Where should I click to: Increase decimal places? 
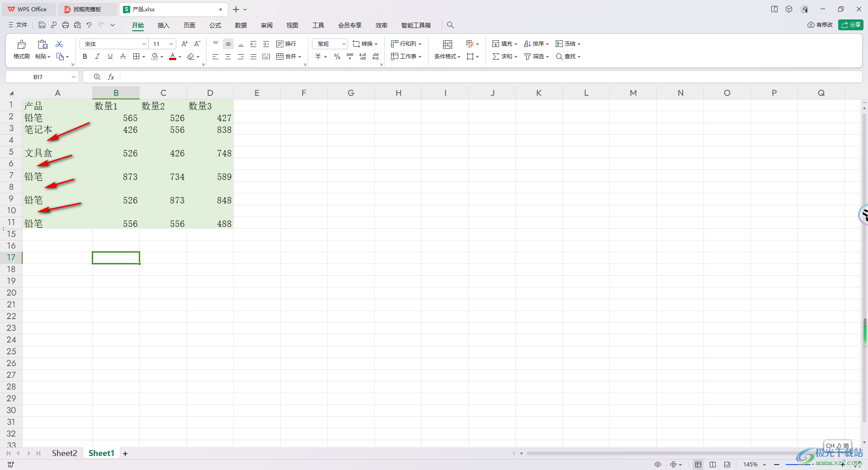(363, 56)
